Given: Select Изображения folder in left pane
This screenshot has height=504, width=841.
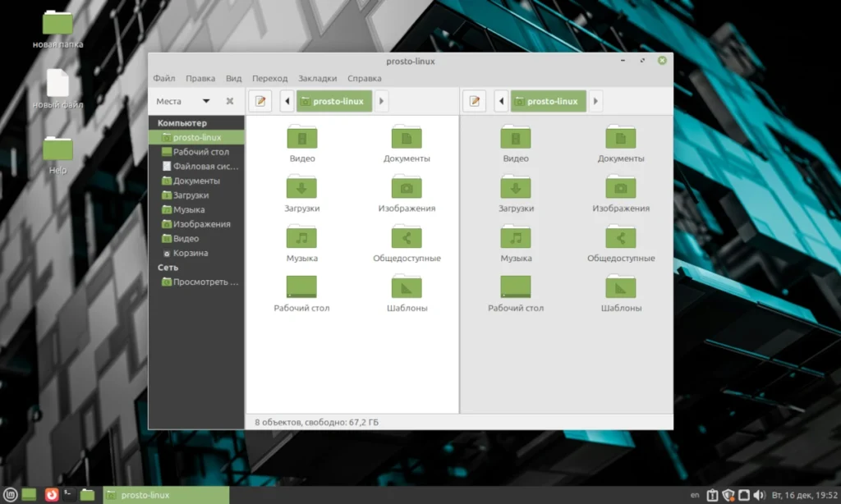Looking at the screenshot, I should click(x=407, y=194).
